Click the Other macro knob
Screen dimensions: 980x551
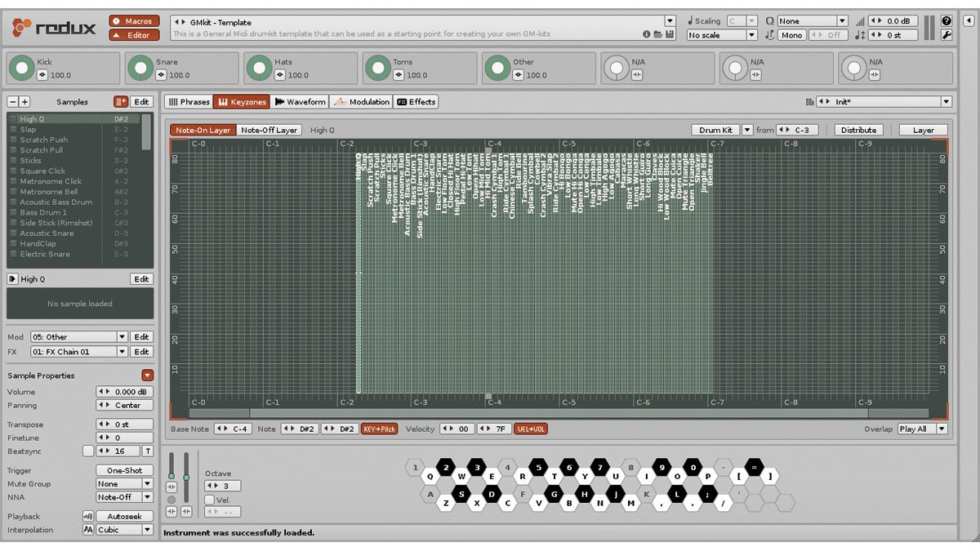(x=497, y=69)
